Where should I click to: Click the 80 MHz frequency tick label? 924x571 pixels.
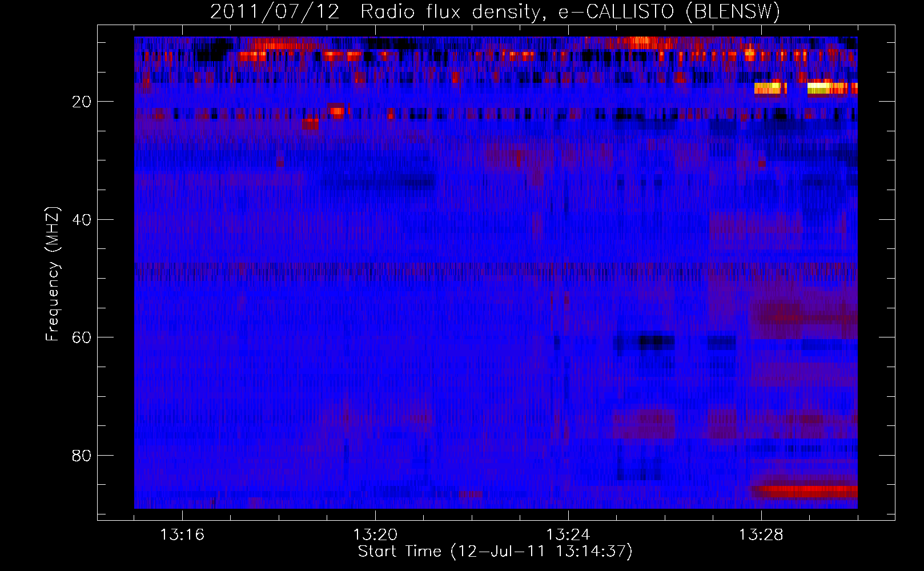tap(82, 456)
